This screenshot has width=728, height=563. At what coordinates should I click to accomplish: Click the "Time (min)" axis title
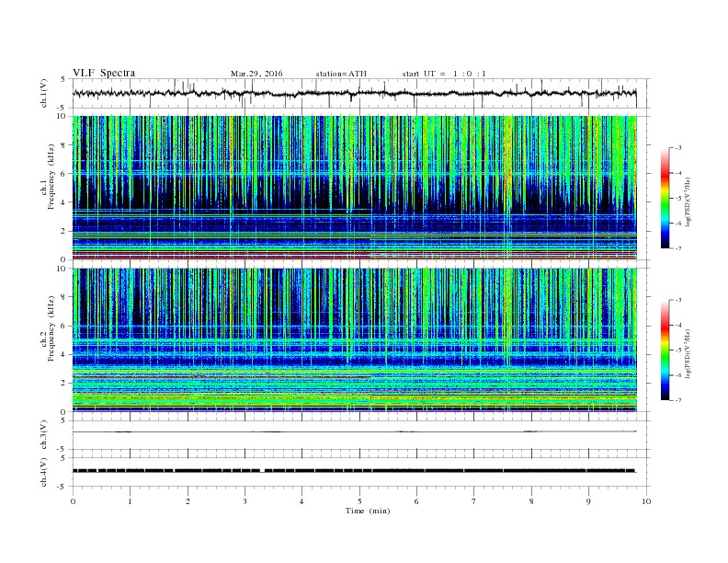(368, 511)
